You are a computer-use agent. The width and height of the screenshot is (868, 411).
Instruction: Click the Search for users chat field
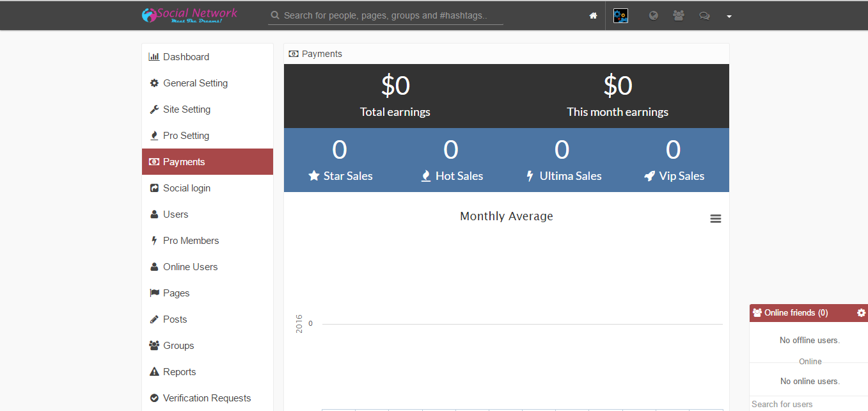coord(809,404)
